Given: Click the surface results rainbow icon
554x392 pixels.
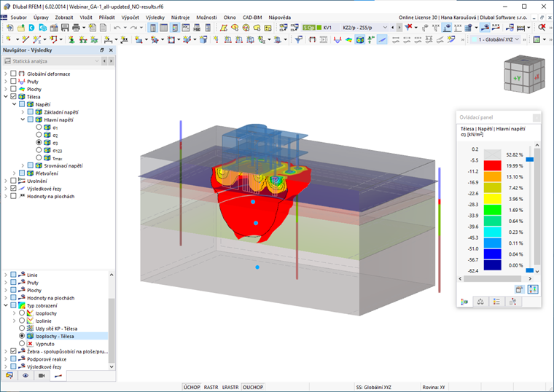Looking at the screenshot, I should pos(348,39).
